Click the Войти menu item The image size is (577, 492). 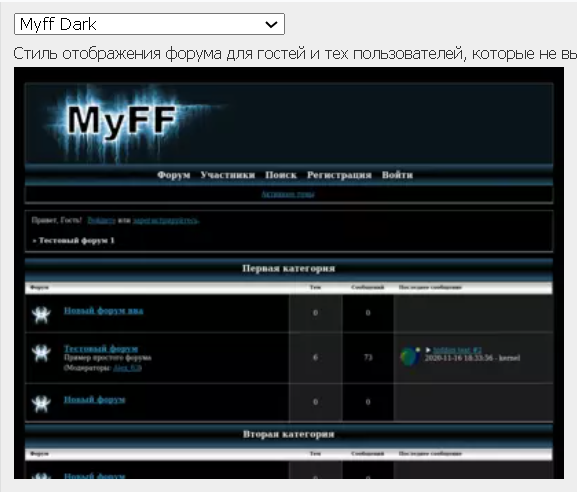[x=397, y=175]
